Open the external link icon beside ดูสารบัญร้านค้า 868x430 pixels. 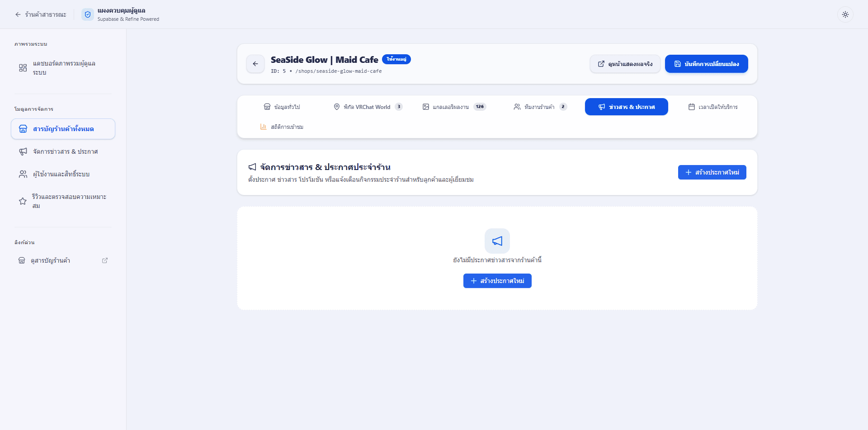coord(105,260)
